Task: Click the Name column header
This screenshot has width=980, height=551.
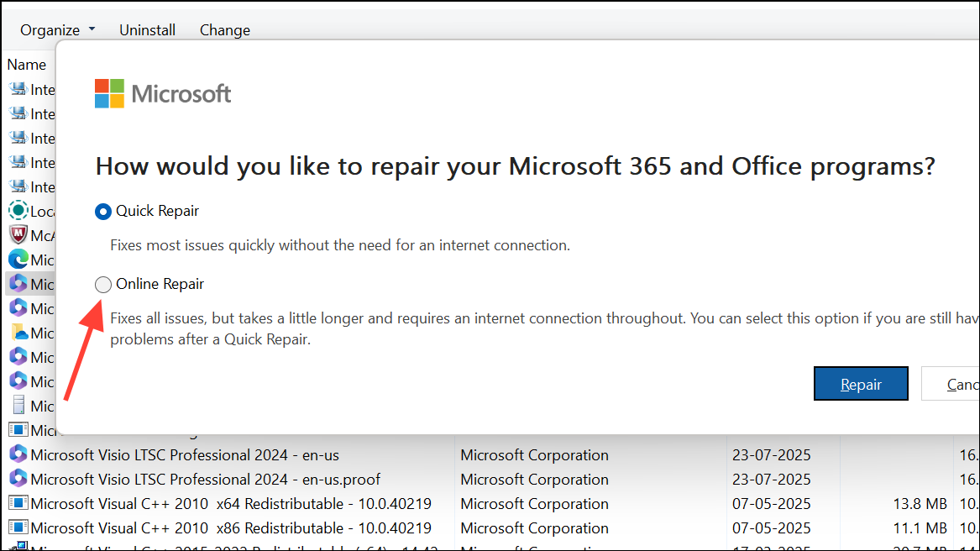Action: [x=27, y=64]
